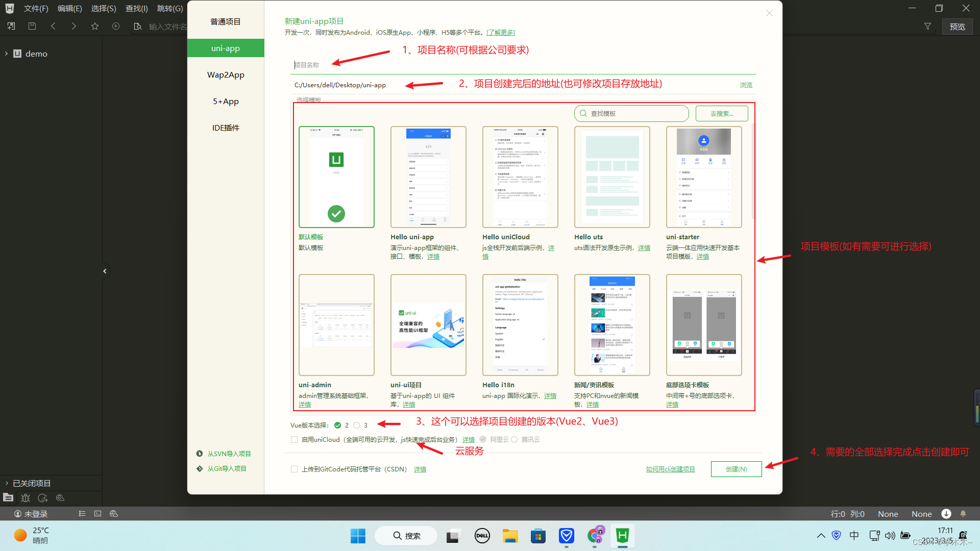
Task: Select the Wap2App project type tab
Action: [226, 74]
